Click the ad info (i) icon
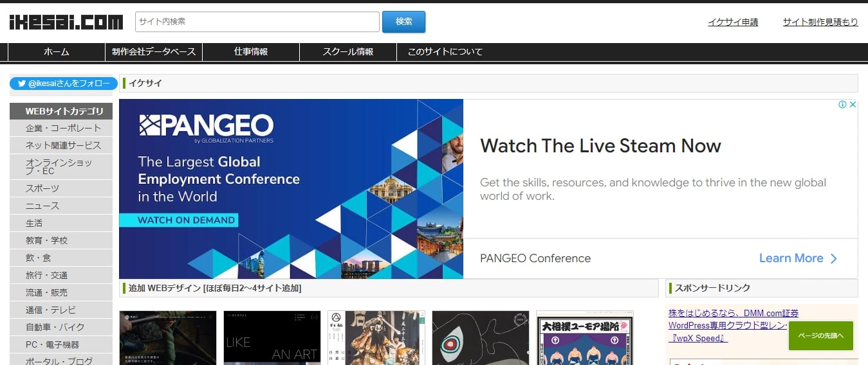This screenshot has height=365, width=868. [842, 105]
